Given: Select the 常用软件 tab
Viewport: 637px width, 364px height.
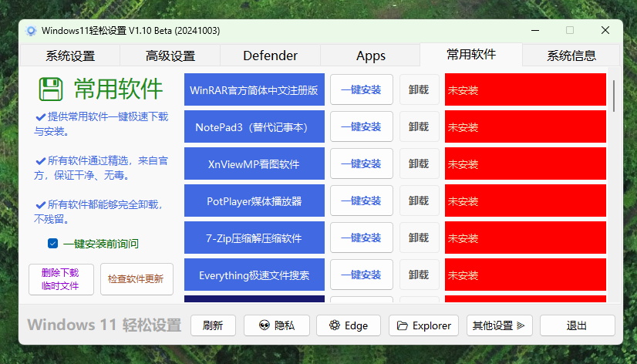Looking at the screenshot, I should click(x=471, y=55).
